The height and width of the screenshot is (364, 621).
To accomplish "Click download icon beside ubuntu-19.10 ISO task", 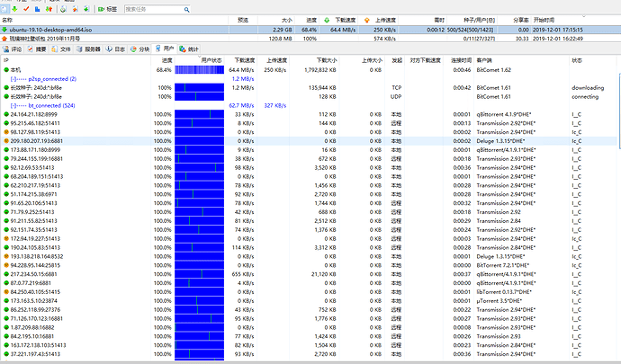I will pyautogui.click(x=4, y=30).
